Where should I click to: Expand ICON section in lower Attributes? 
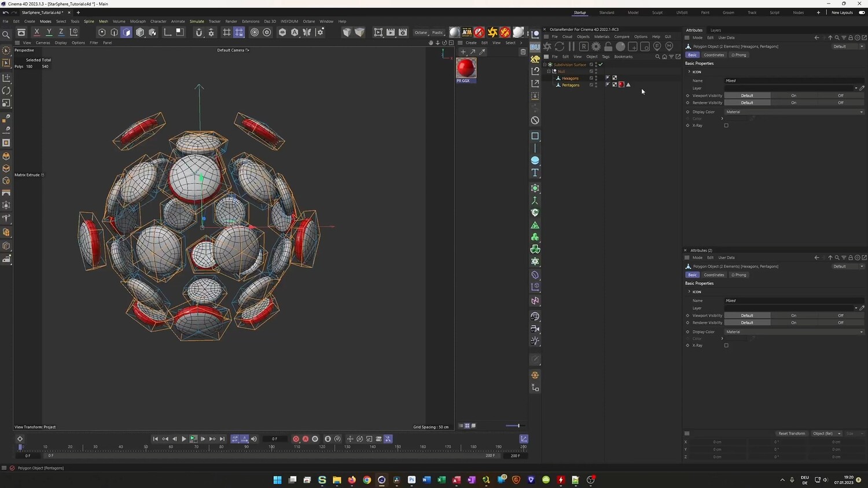point(689,291)
